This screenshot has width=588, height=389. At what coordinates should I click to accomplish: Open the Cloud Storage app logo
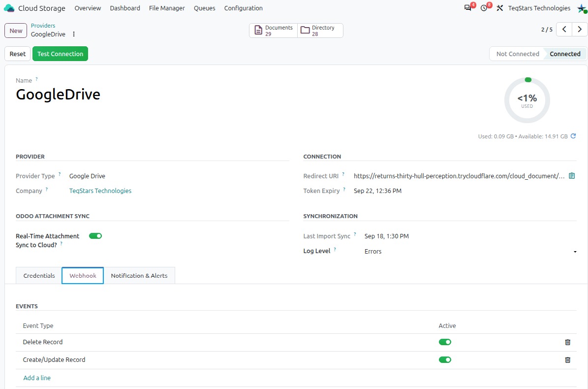tap(9, 8)
